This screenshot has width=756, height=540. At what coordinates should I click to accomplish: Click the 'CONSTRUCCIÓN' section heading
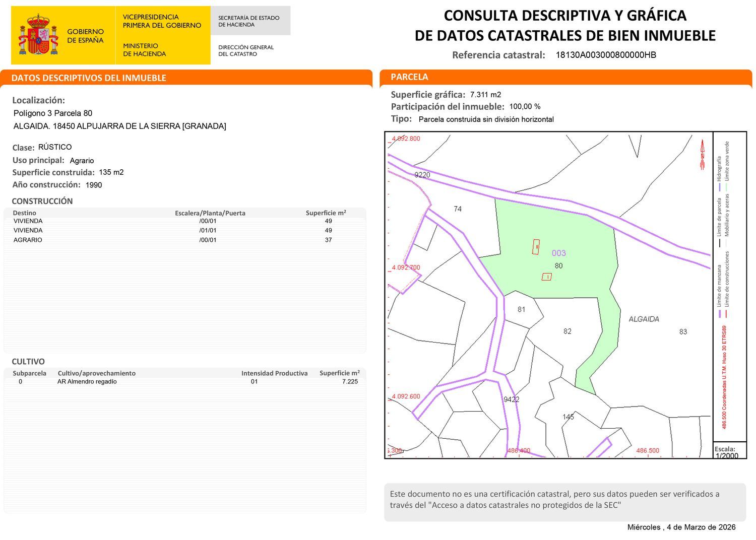[42, 201]
